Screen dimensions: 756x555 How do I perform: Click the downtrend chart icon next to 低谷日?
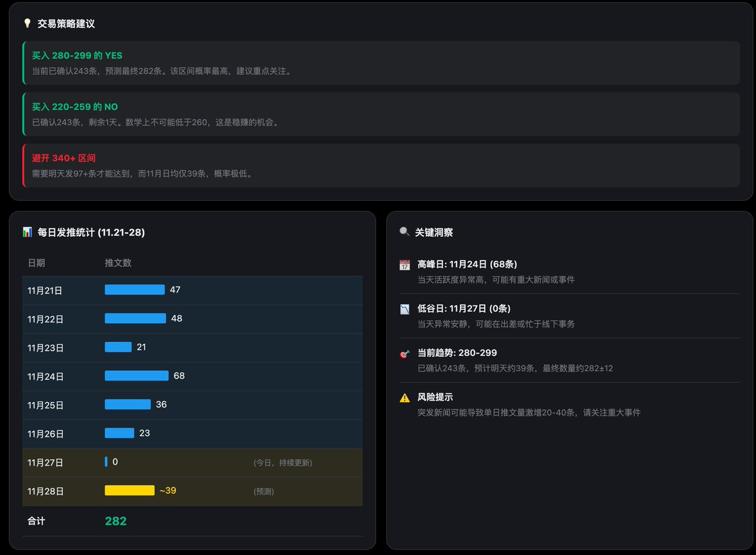[404, 309]
